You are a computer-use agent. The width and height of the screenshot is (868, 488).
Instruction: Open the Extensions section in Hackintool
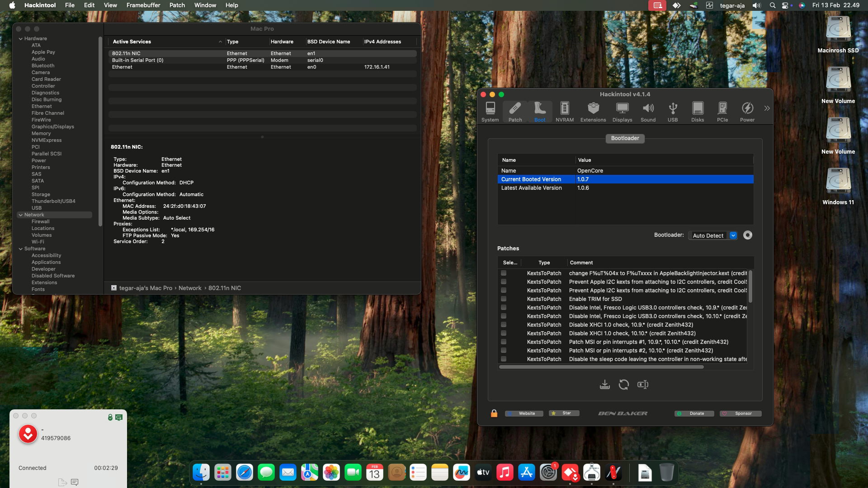[x=593, y=112]
